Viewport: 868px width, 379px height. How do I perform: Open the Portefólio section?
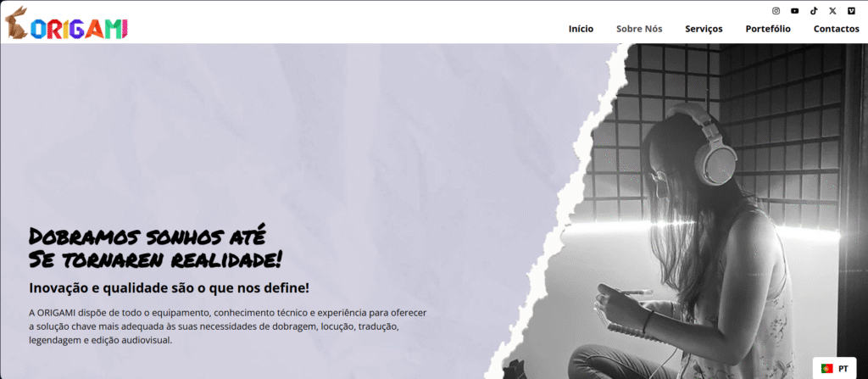click(768, 29)
